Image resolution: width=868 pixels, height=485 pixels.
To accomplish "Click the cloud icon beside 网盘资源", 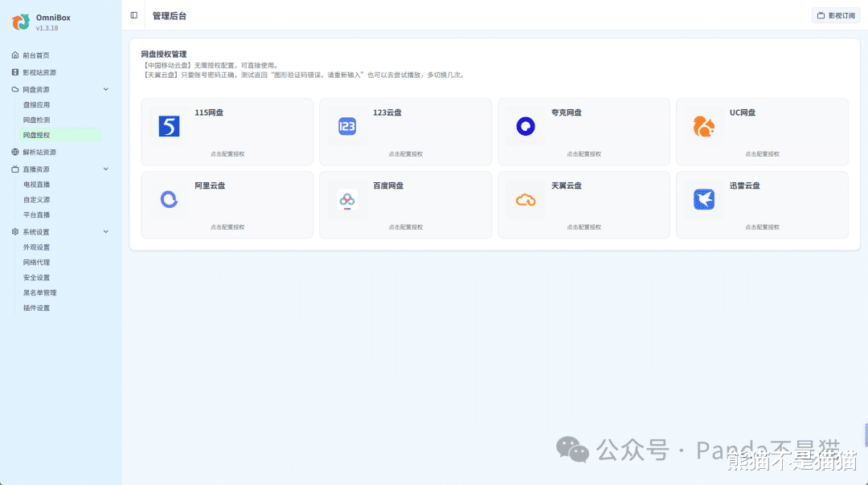I will click(x=15, y=90).
